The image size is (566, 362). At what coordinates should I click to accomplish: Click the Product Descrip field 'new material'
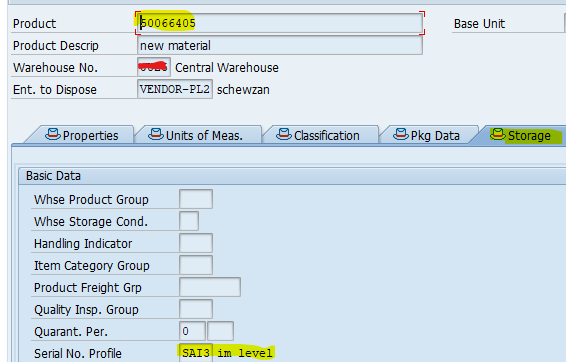click(280, 46)
